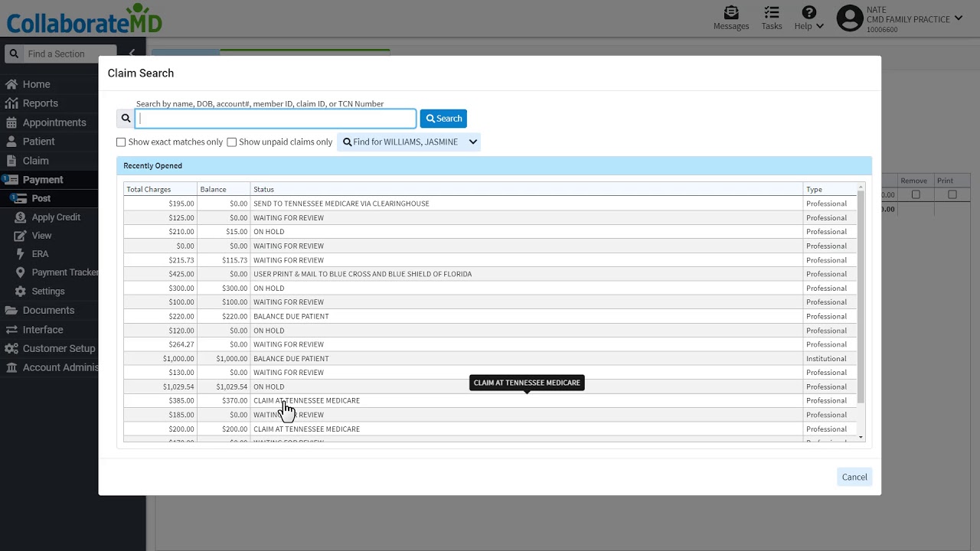Click the user profile avatar icon
Viewport: 980px width, 551px height.
point(850,18)
